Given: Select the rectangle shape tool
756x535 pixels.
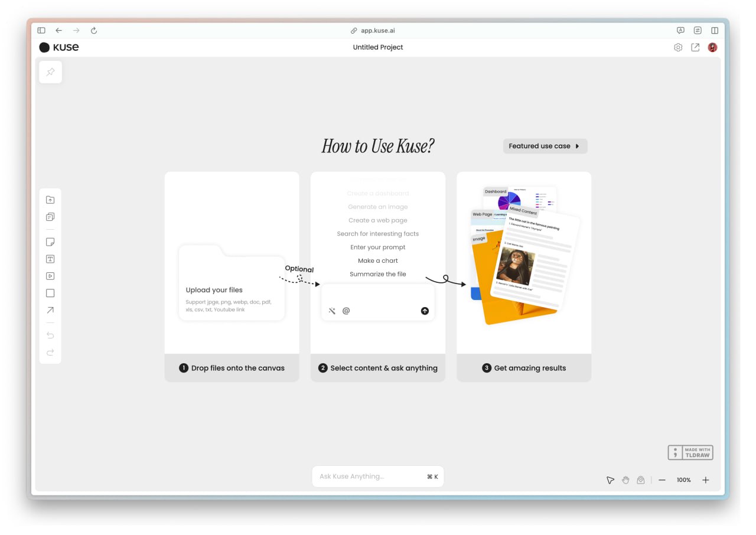Looking at the screenshot, I should (x=50, y=293).
